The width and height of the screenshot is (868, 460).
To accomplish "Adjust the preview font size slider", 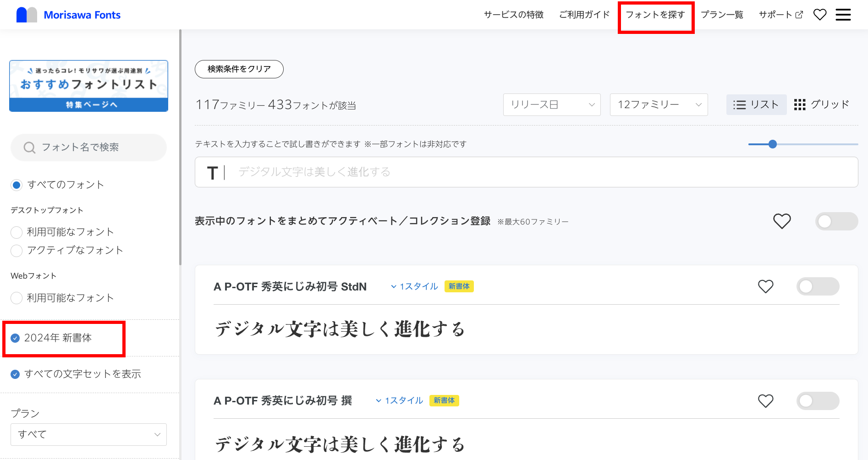I will 773,144.
